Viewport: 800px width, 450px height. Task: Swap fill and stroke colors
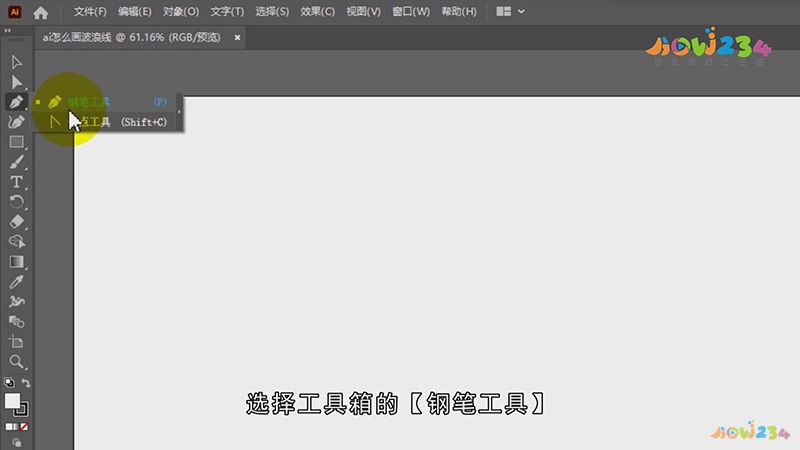(26, 383)
